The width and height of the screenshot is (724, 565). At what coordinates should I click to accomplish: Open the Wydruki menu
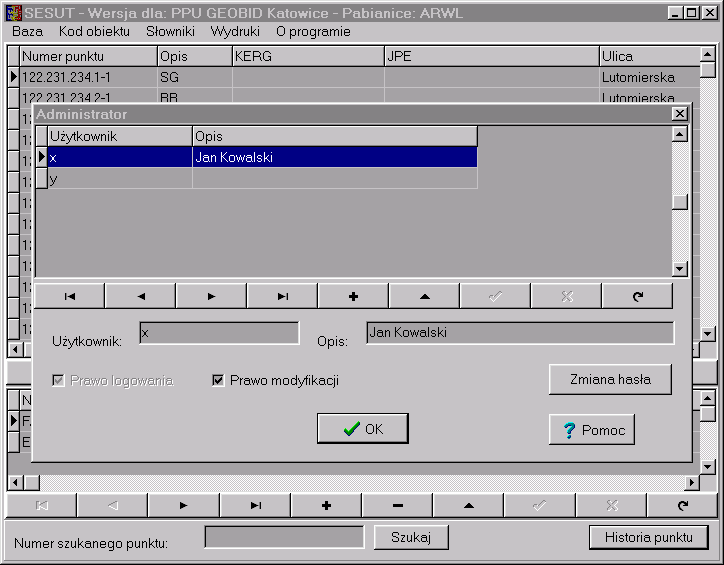[235, 31]
